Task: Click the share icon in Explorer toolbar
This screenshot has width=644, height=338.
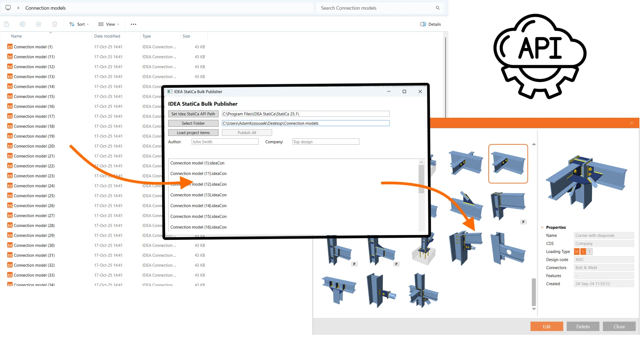Action: pyautogui.click(x=39, y=24)
